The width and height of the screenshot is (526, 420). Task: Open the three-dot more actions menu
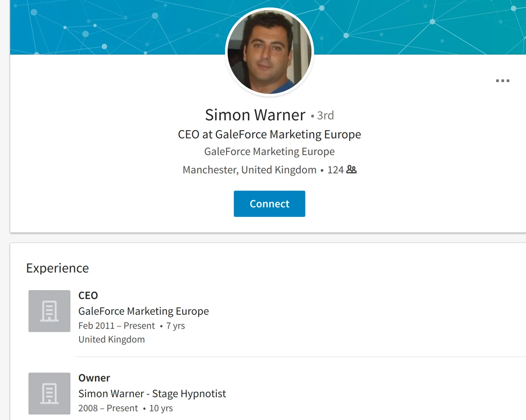point(503,81)
